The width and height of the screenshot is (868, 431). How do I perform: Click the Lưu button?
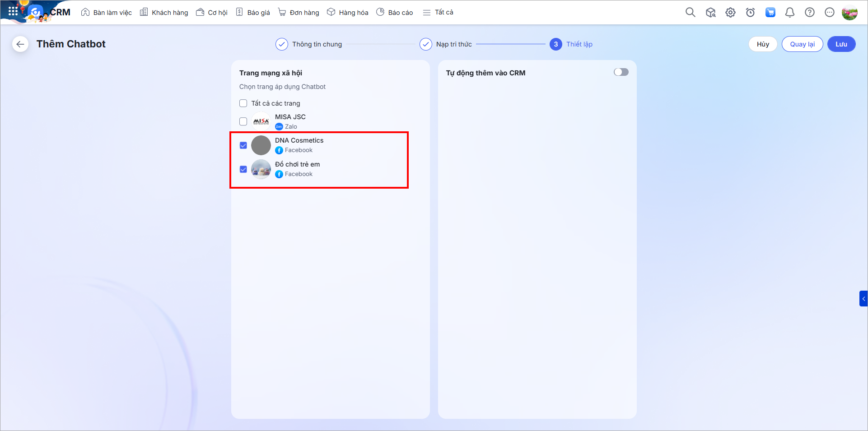tap(841, 44)
